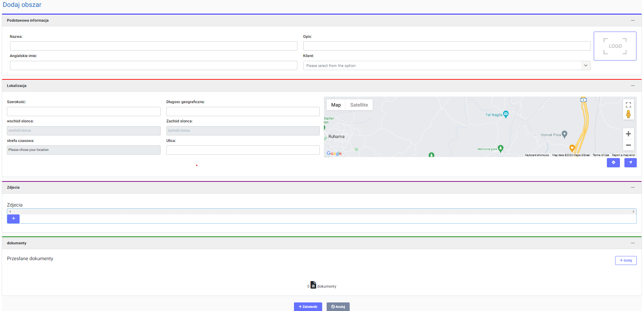This screenshot has height=311, width=644.
Task: Collapse the Podstawowa informacja section
Action: point(633,20)
